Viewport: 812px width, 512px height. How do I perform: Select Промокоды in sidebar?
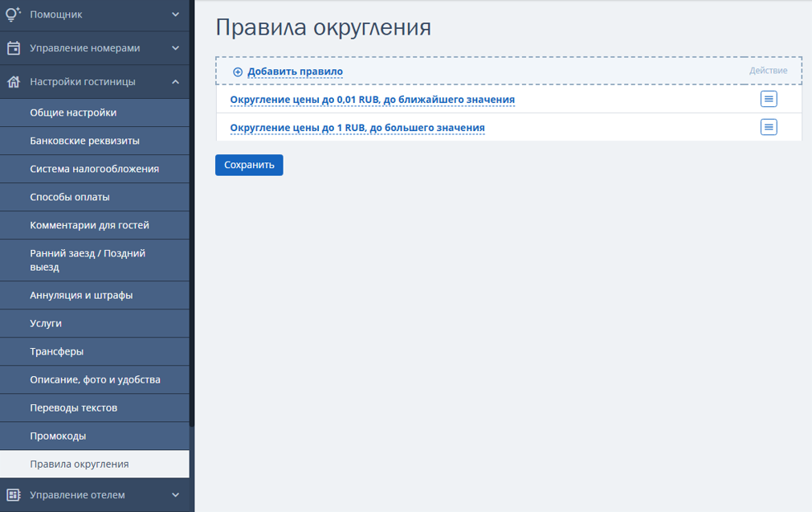click(x=94, y=436)
